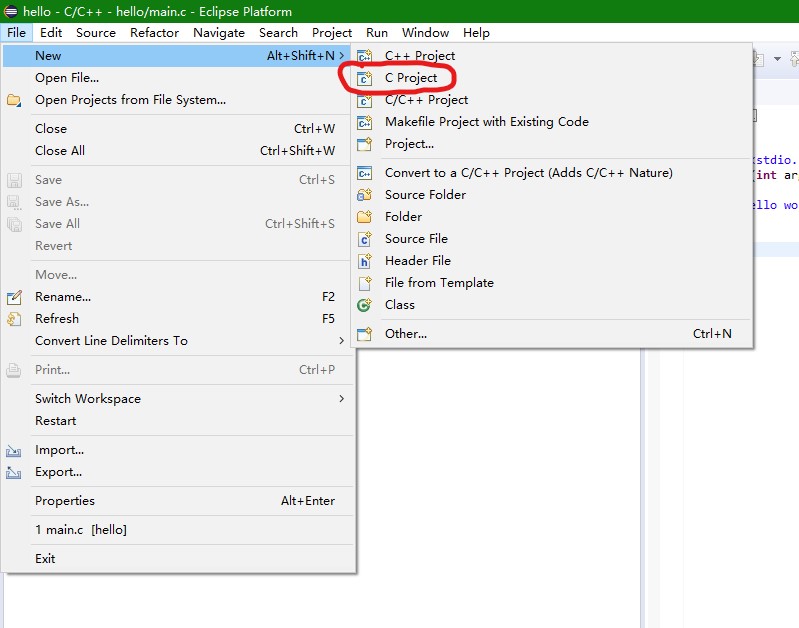Open the Help menu
The height and width of the screenshot is (628, 799).
[476, 33]
